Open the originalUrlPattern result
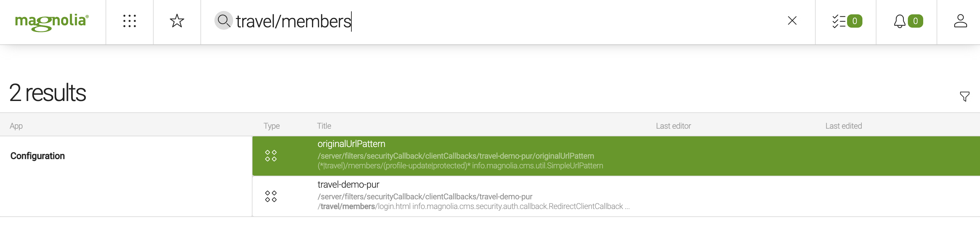The width and height of the screenshot is (980, 226). click(x=351, y=144)
